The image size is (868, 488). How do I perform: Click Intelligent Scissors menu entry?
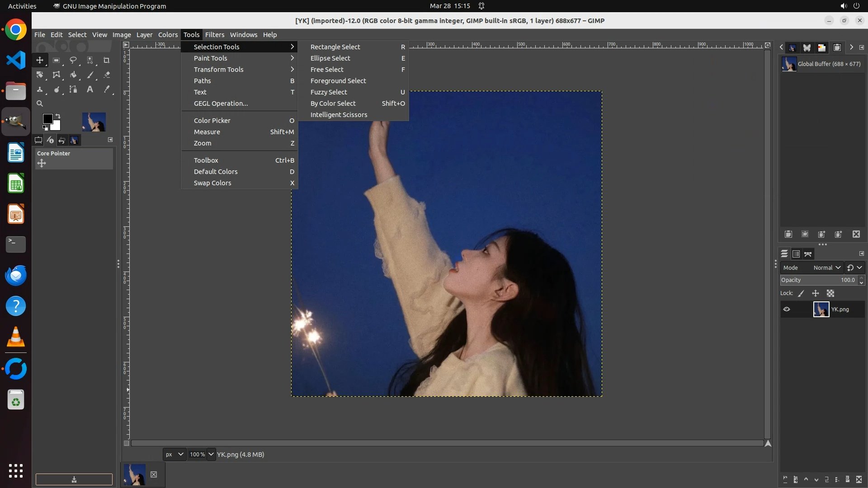pos(339,115)
